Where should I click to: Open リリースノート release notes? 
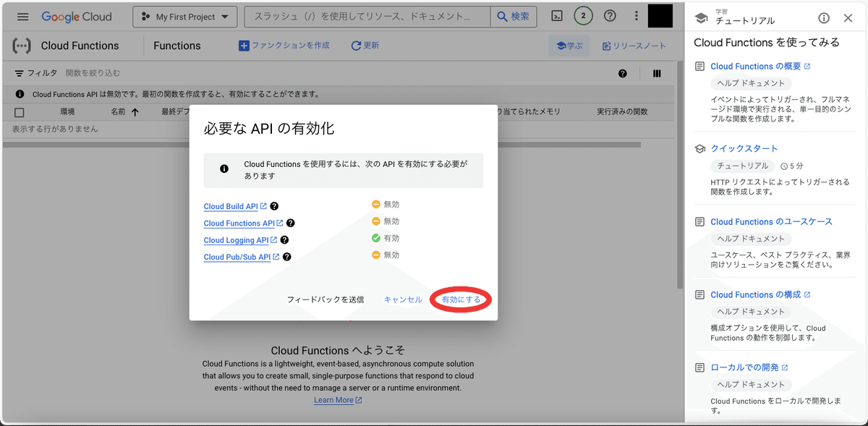coord(634,46)
